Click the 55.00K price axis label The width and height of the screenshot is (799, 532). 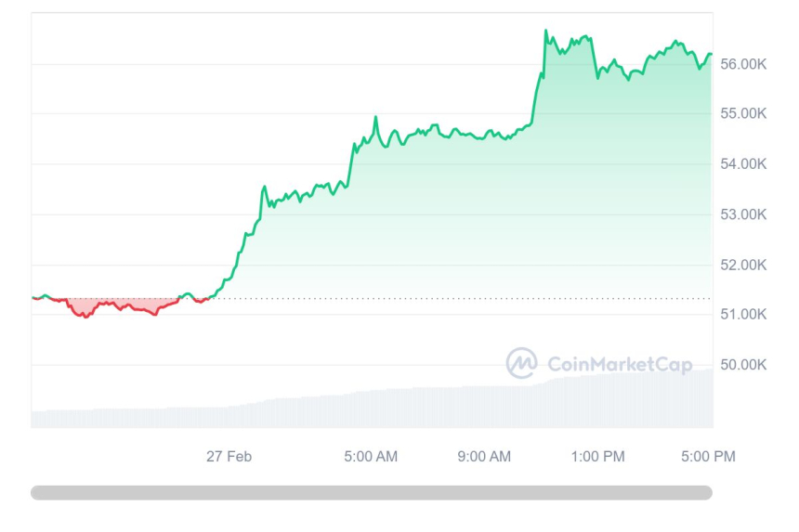(x=742, y=114)
